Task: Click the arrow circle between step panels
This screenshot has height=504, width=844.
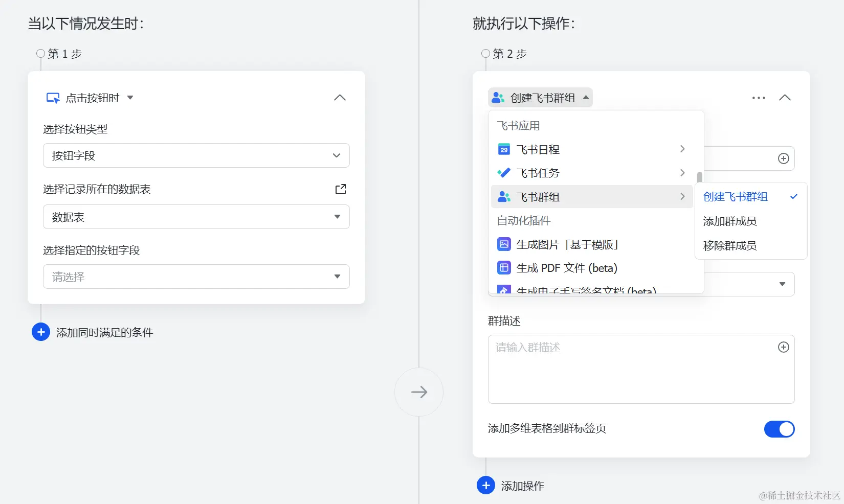Action: (419, 392)
